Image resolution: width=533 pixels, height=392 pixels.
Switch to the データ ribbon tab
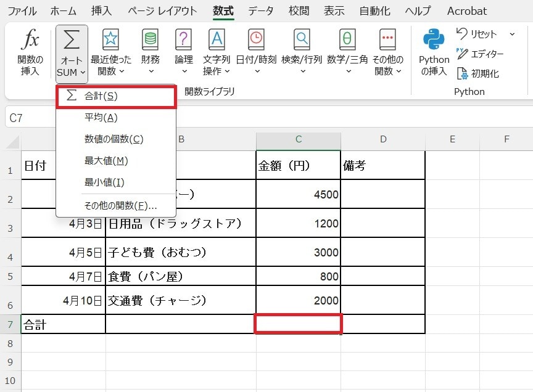[262, 10]
